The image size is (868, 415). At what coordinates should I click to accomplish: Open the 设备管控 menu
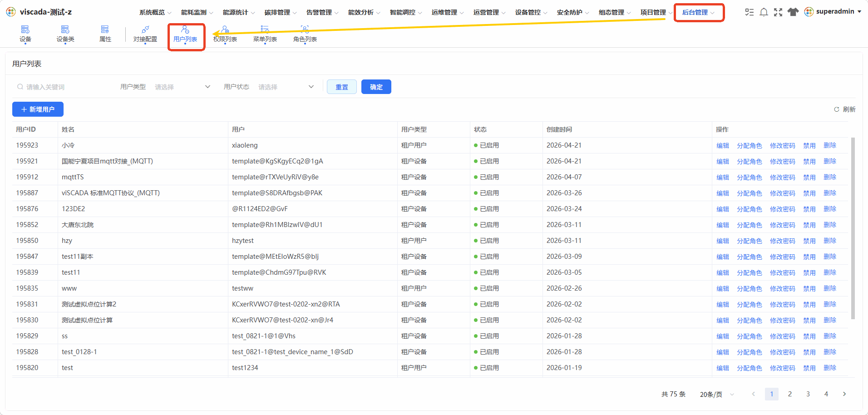[x=531, y=12]
